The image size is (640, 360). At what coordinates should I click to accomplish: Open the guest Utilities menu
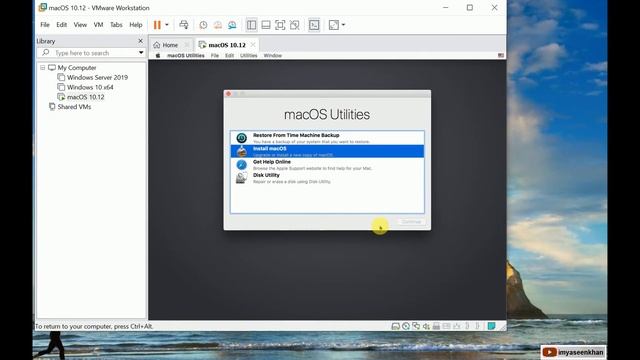(249, 56)
